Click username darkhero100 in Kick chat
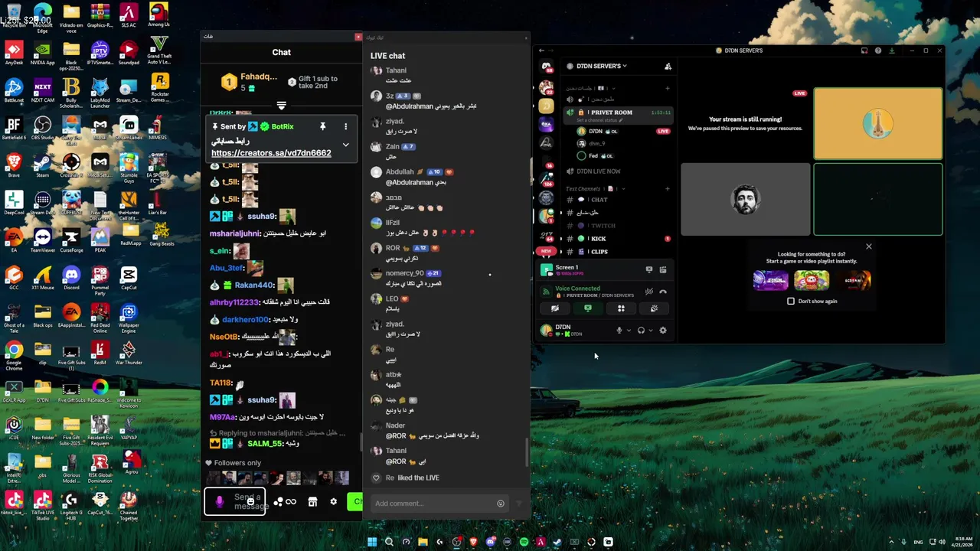 click(x=246, y=320)
